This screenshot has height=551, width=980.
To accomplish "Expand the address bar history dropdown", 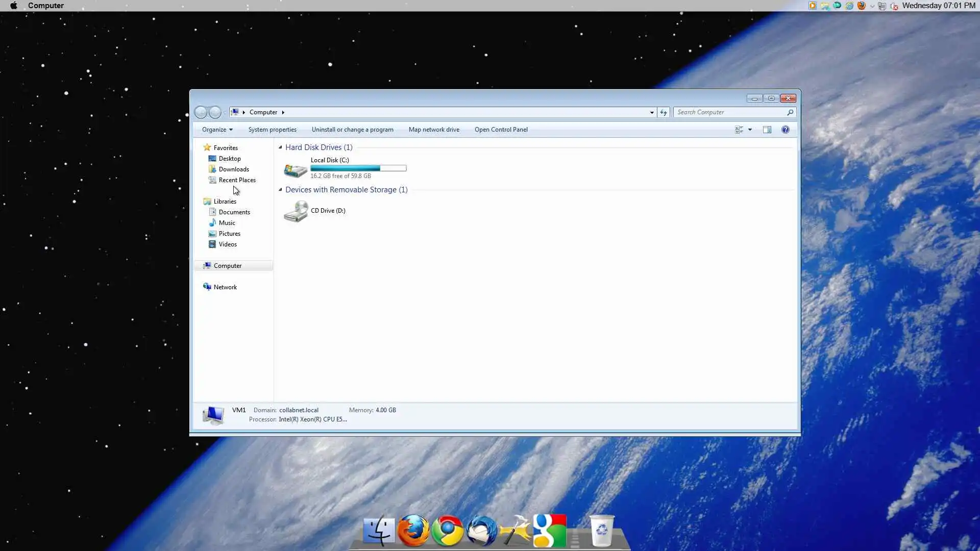I will [652, 112].
